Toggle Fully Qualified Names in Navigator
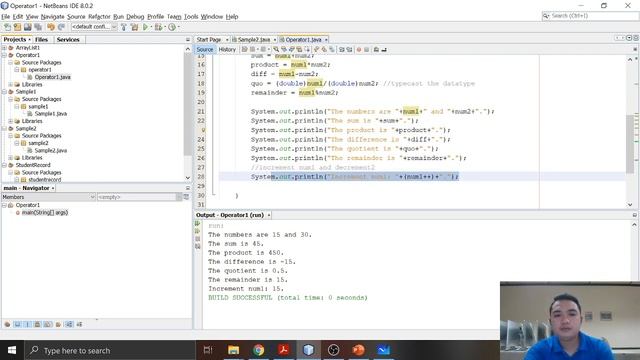 (58, 324)
